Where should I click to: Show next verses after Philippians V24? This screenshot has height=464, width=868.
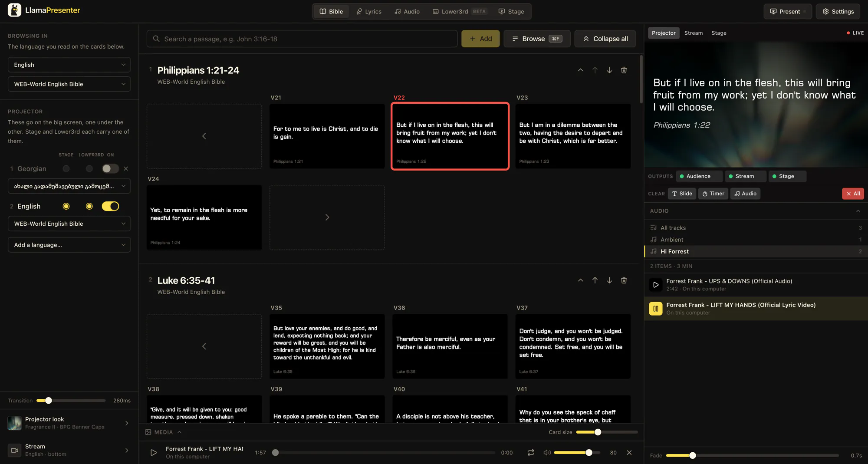(327, 217)
